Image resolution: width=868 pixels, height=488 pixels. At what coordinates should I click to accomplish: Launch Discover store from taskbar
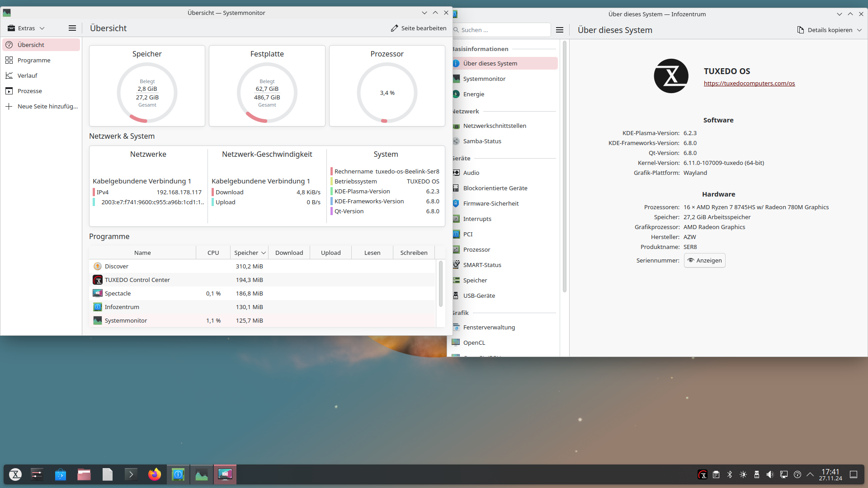61,474
